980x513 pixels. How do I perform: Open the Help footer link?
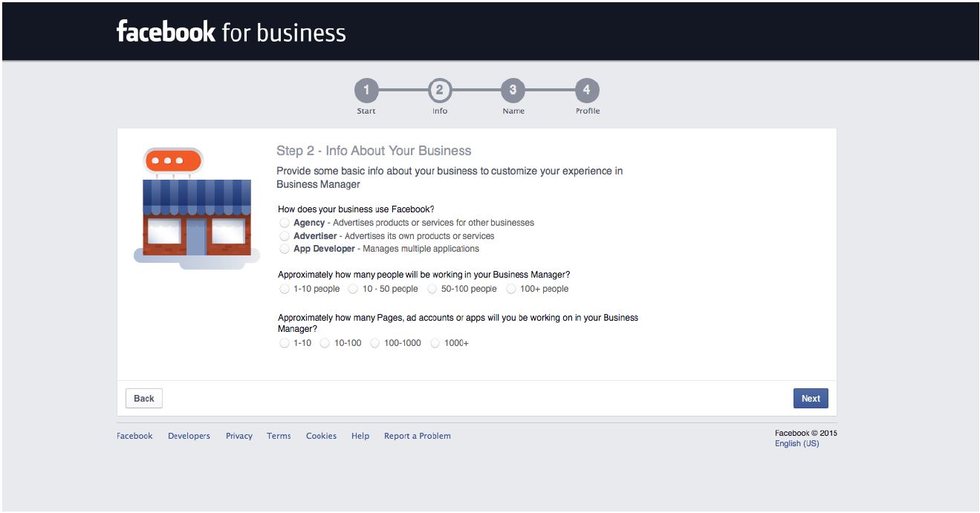tap(360, 436)
